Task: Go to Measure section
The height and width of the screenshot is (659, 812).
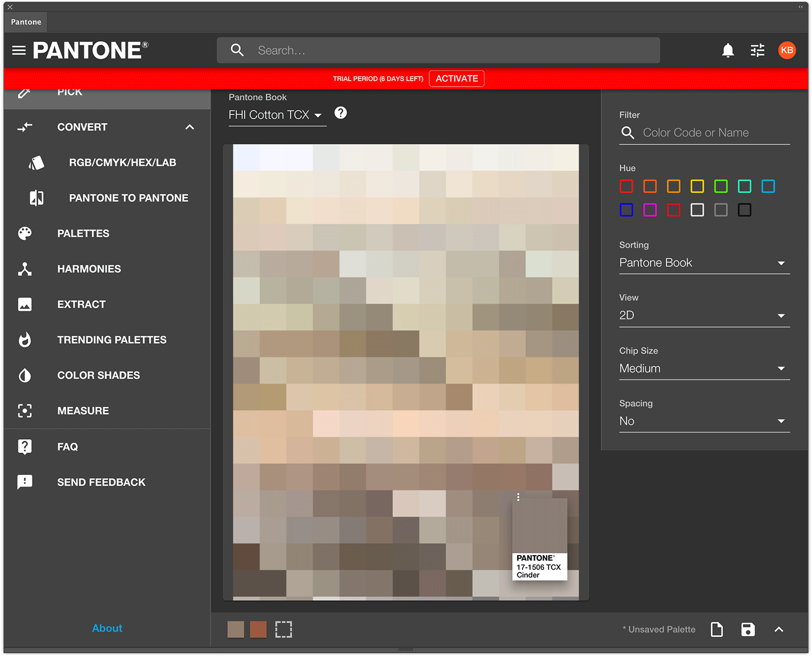Action: pyautogui.click(x=83, y=411)
